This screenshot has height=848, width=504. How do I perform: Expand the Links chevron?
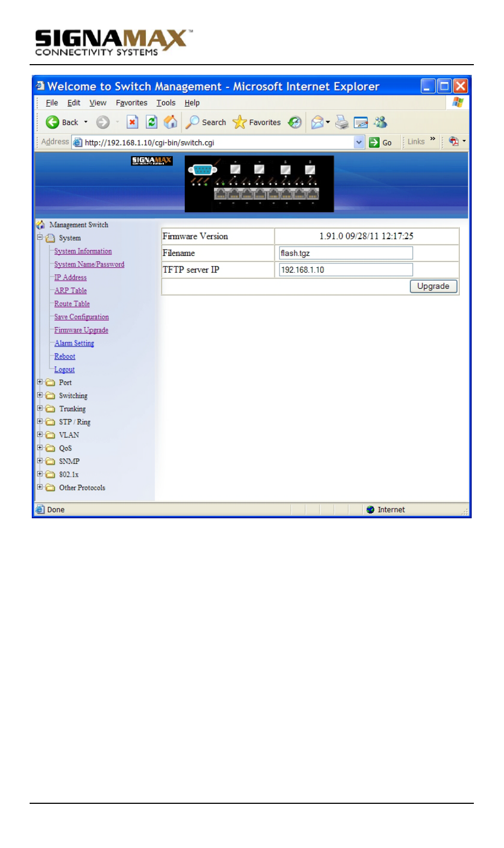pyautogui.click(x=432, y=139)
